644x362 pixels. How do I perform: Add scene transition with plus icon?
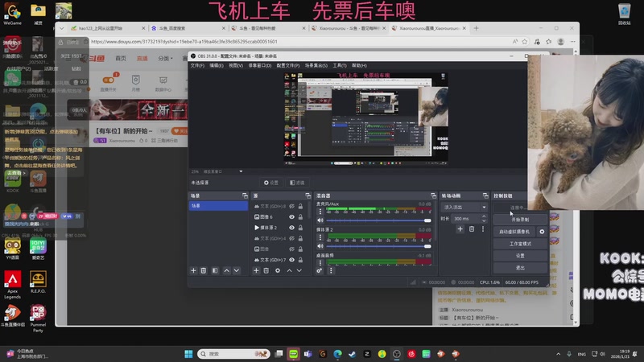(x=460, y=229)
